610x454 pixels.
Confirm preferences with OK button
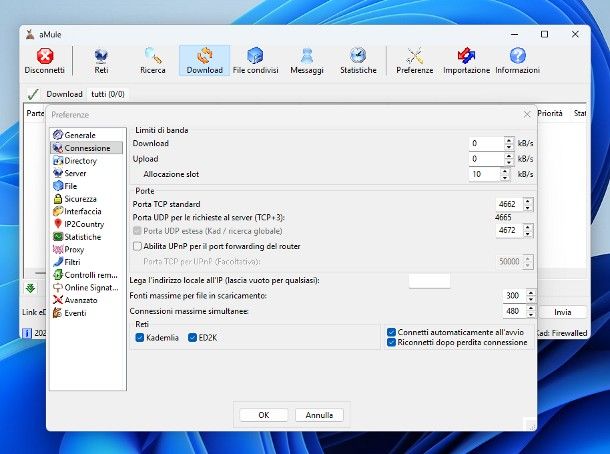tap(264, 415)
